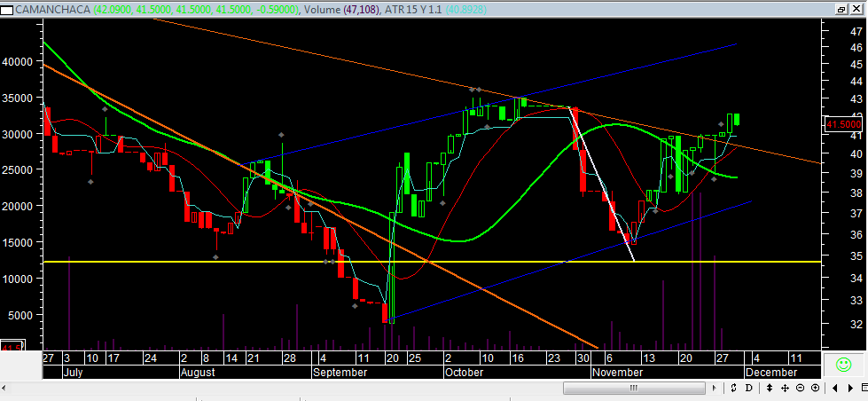Click the July month label
868x401 pixels.
pyautogui.click(x=73, y=373)
